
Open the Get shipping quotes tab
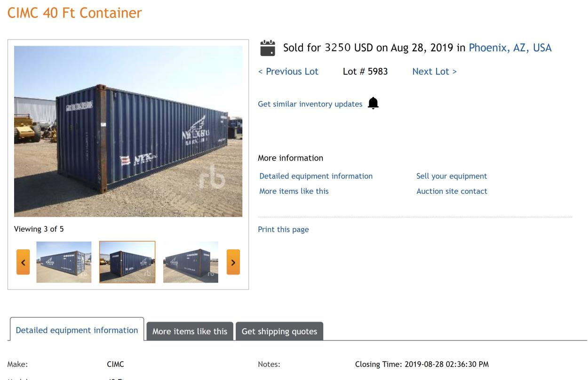pos(279,331)
